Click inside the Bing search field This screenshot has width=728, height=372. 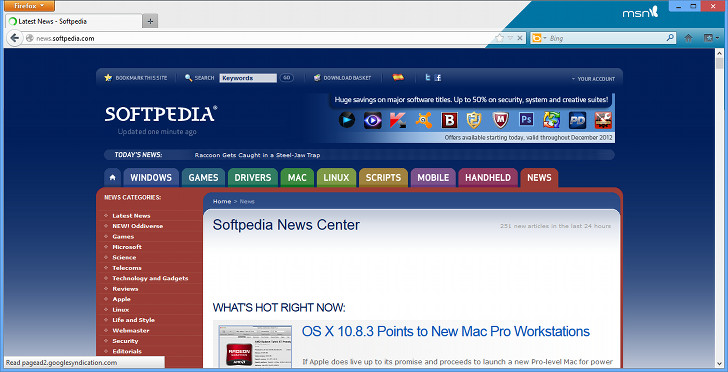point(606,38)
